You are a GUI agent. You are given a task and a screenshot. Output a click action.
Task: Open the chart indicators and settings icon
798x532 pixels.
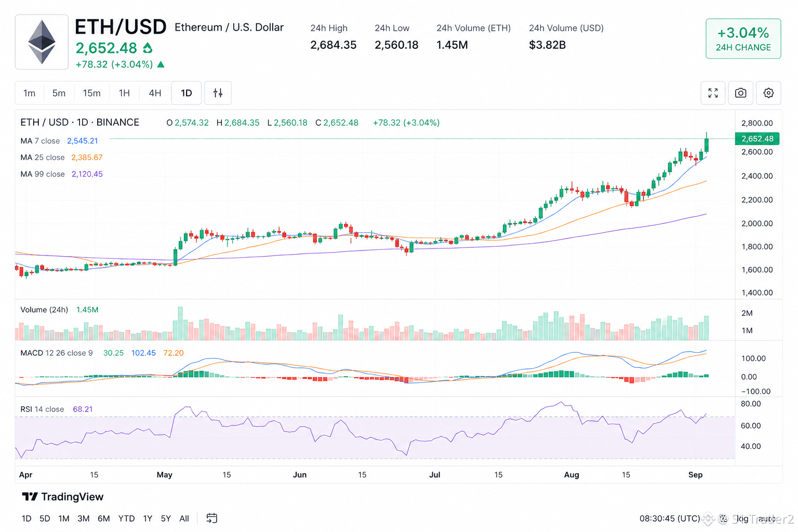[x=218, y=93]
